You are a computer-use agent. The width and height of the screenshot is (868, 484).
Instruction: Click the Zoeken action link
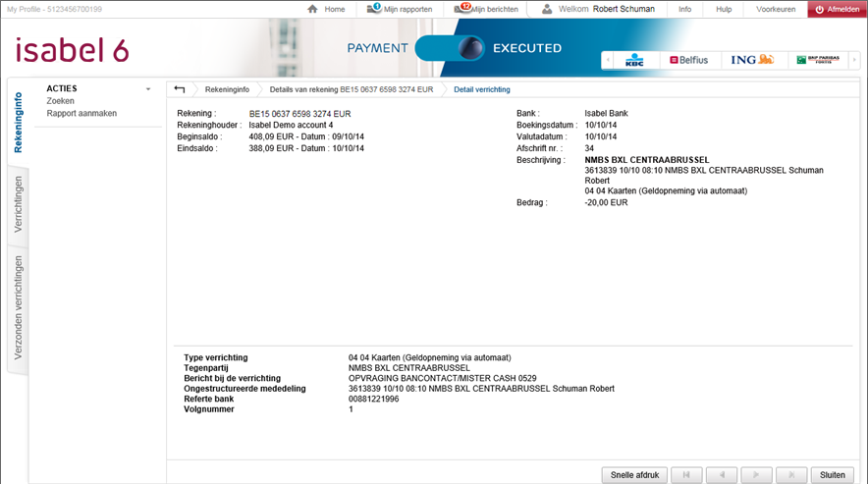pos(61,101)
